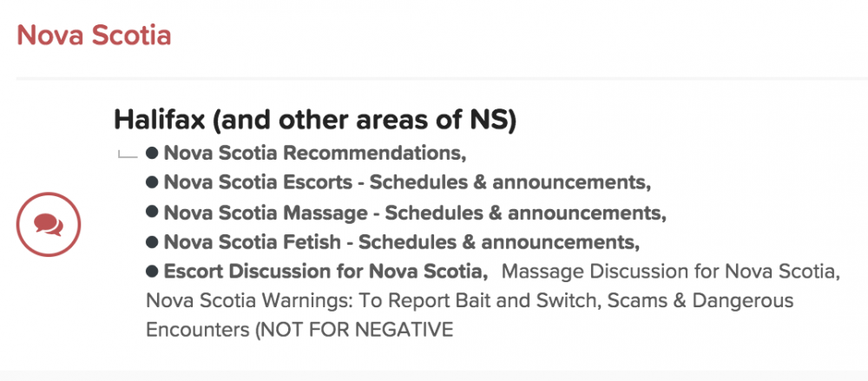Open Escort Discussion for Nova Scotia
The width and height of the screenshot is (868, 381).
tap(323, 272)
